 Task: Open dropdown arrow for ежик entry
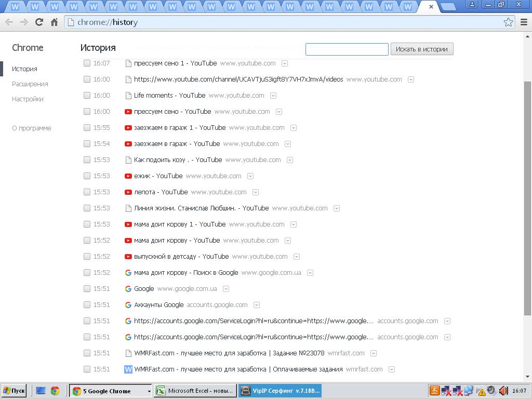(250, 176)
